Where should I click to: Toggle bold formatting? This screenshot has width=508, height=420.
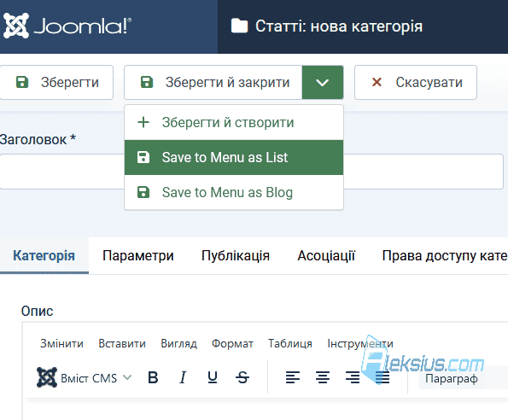(x=153, y=377)
